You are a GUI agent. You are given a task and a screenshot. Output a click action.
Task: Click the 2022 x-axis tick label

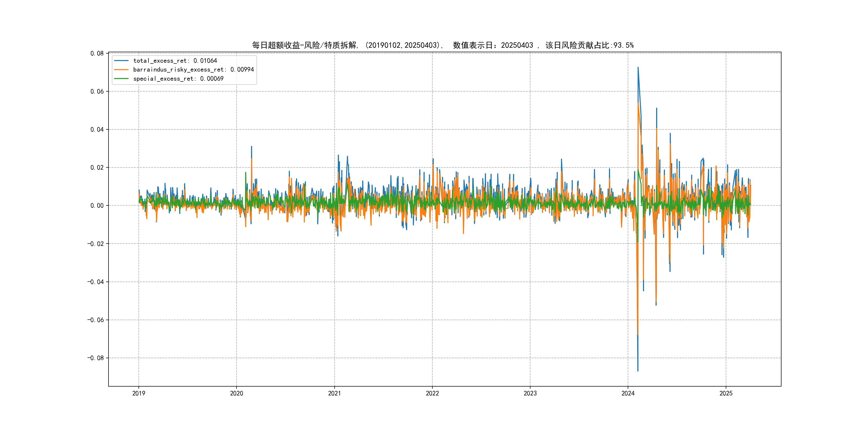[432, 393]
